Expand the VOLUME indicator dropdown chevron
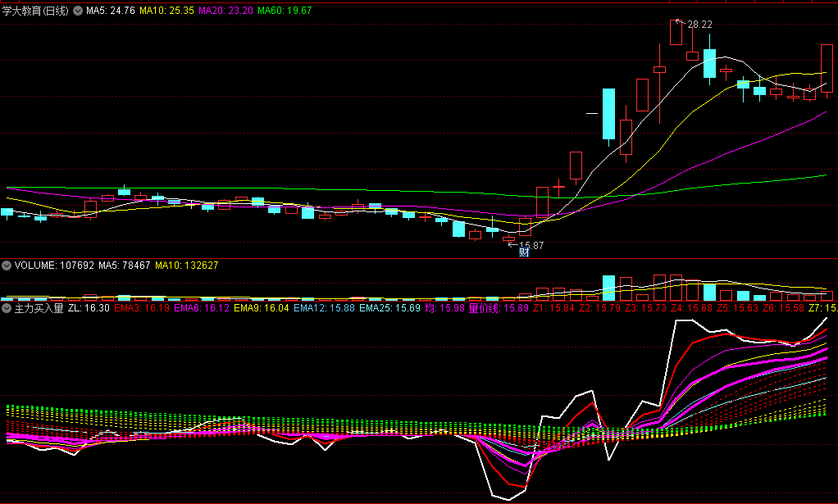The image size is (838, 504). pyautogui.click(x=7, y=266)
